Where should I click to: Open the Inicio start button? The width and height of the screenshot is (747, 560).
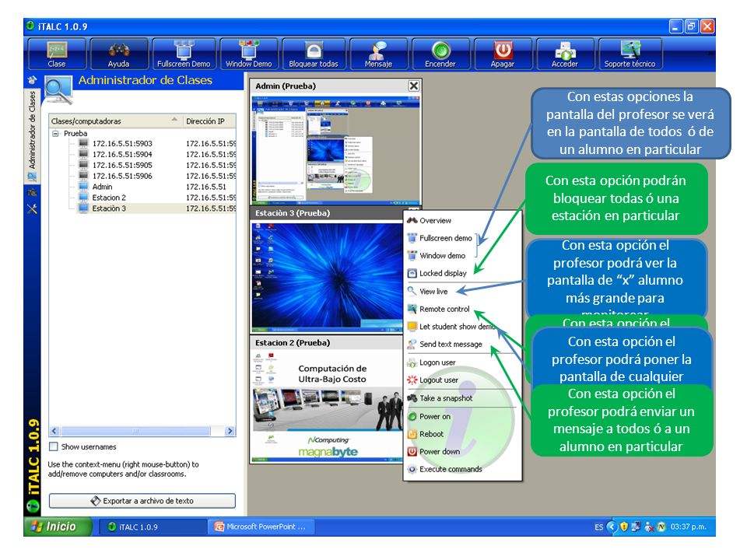[x=57, y=527]
